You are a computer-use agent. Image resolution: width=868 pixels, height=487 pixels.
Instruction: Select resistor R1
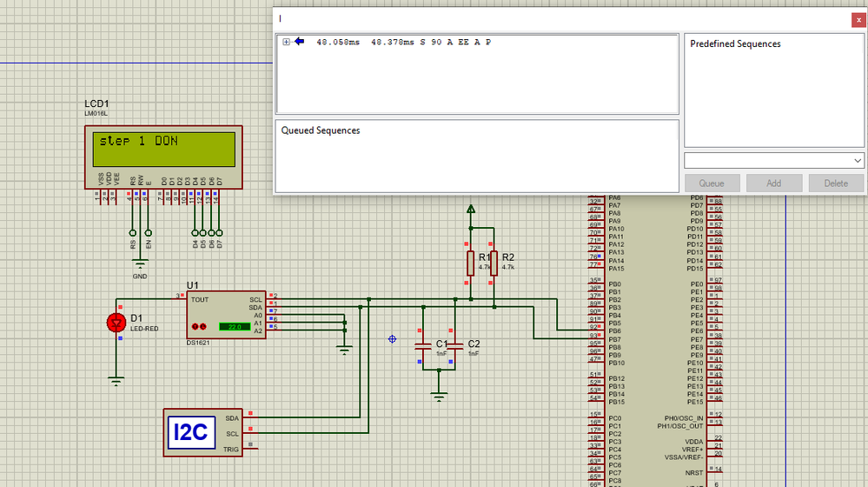point(470,264)
